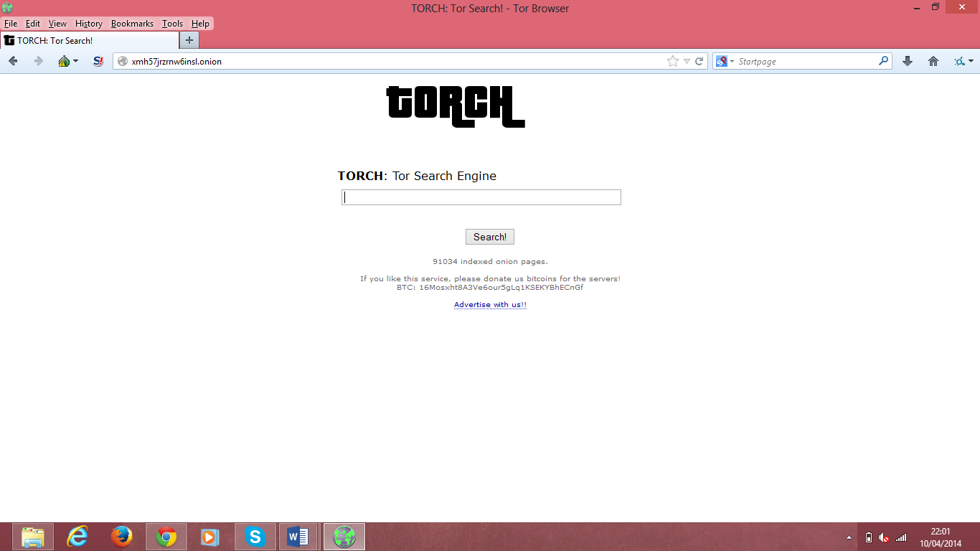
Task: Open Skype from the taskbar
Action: click(x=255, y=537)
